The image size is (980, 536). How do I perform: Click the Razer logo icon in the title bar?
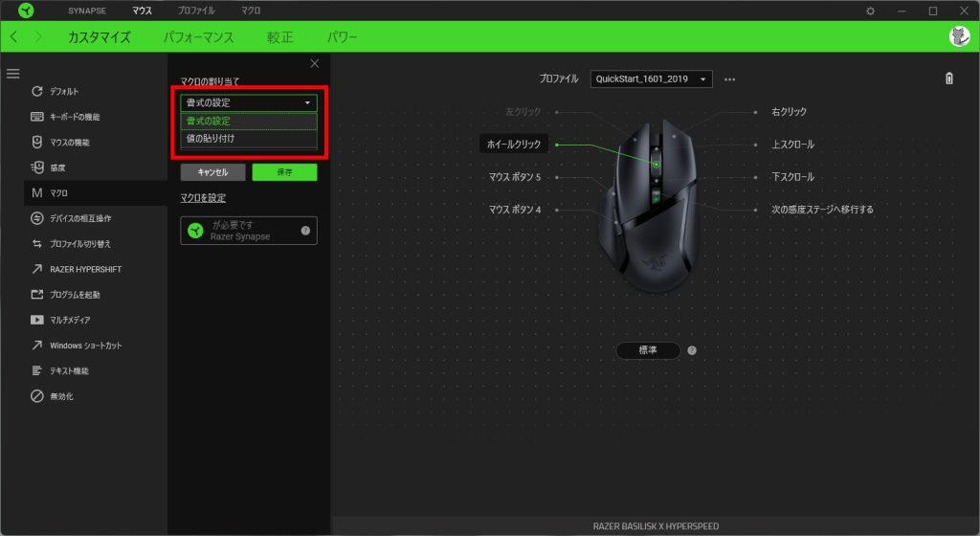26,10
